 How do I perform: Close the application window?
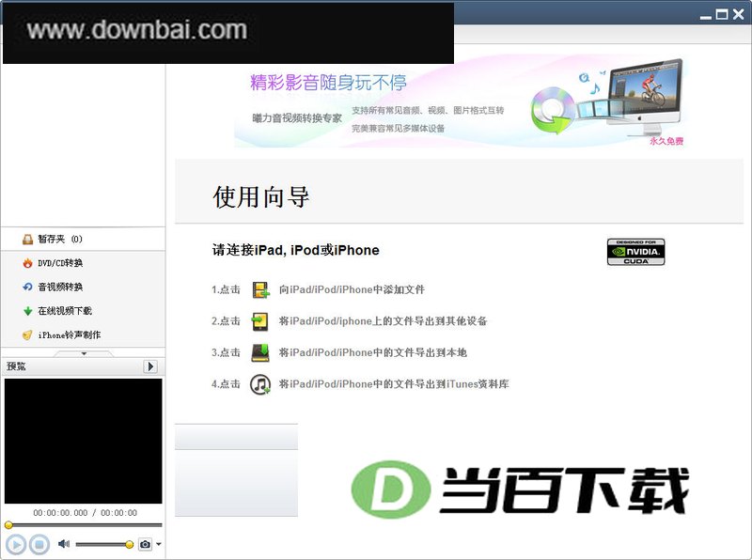click(739, 15)
